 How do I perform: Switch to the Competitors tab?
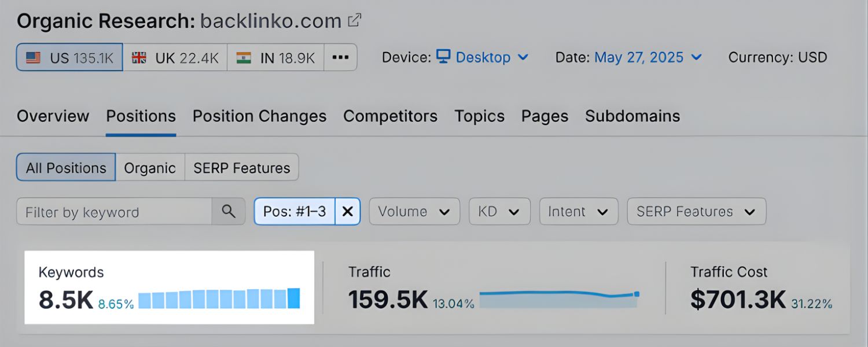pos(390,116)
